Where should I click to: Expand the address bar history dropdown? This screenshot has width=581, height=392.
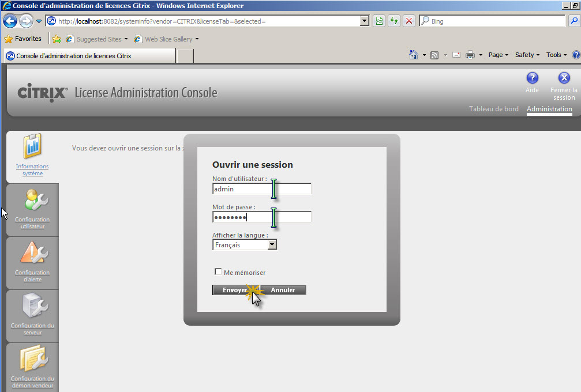tap(365, 21)
